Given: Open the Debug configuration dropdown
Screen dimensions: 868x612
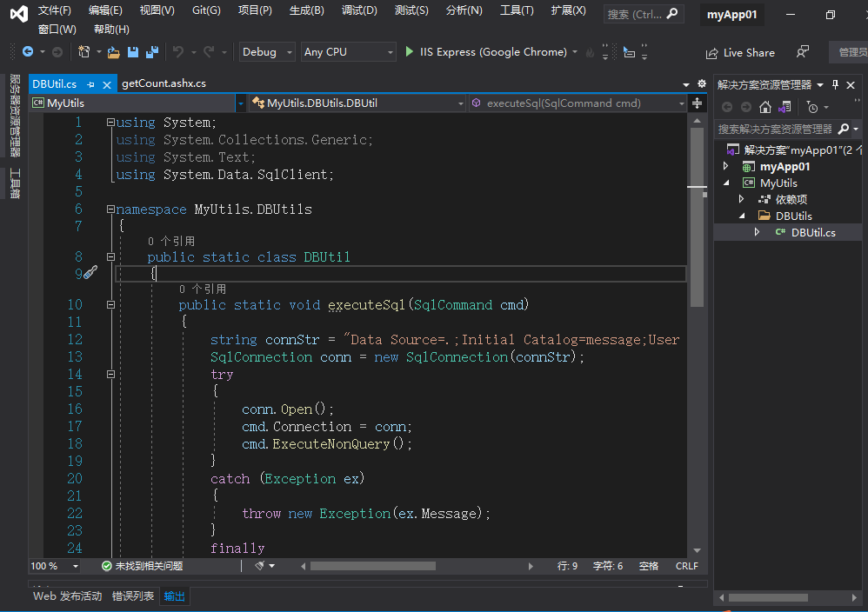Looking at the screenshot, I should click(x=267, y=52).
